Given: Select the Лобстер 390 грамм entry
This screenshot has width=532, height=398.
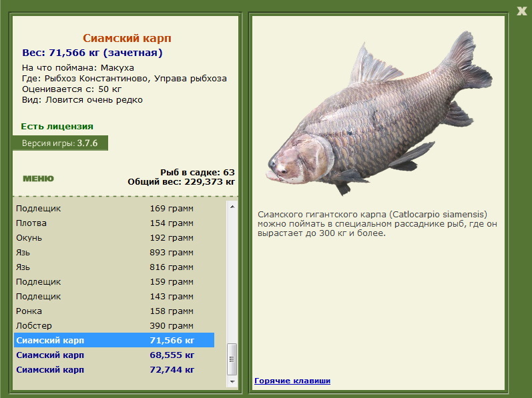Looking at the screenshot, I should click(x=114, y=325).
